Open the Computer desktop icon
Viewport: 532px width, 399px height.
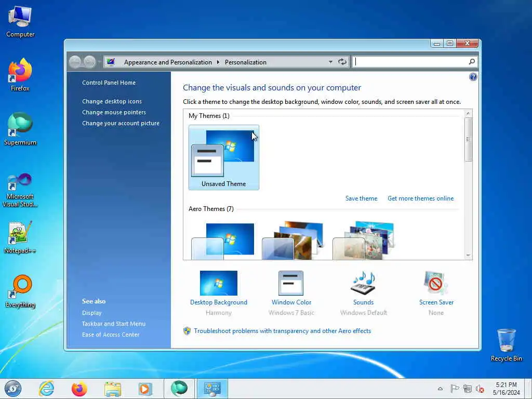(x=20, y=21)
